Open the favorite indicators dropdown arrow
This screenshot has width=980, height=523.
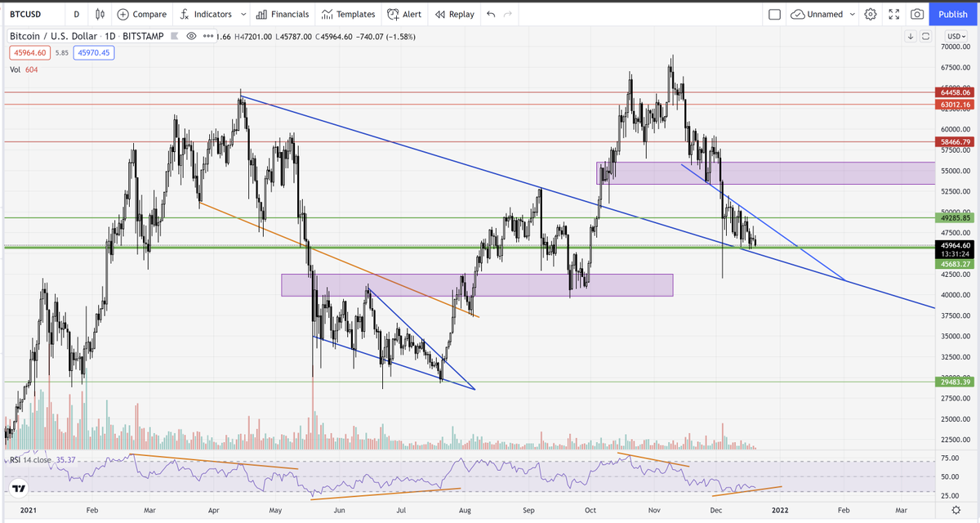tap(243, 14)
